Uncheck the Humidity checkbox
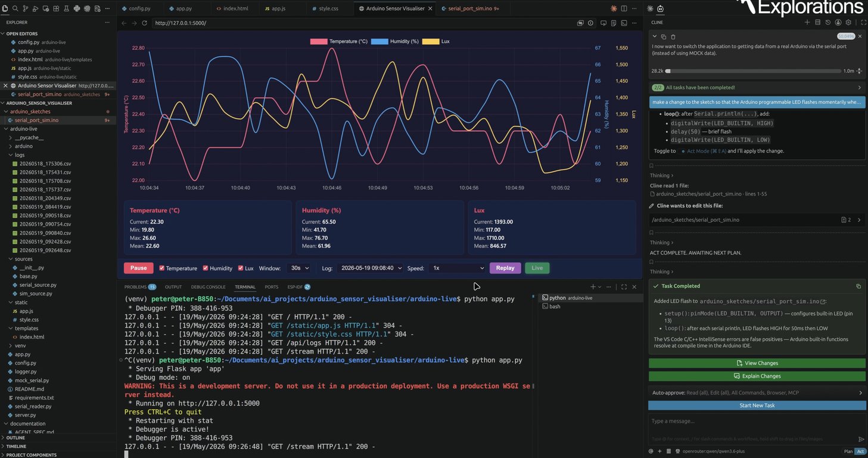The width and height of the screenshot is (868, 458). tap(206, 268)
